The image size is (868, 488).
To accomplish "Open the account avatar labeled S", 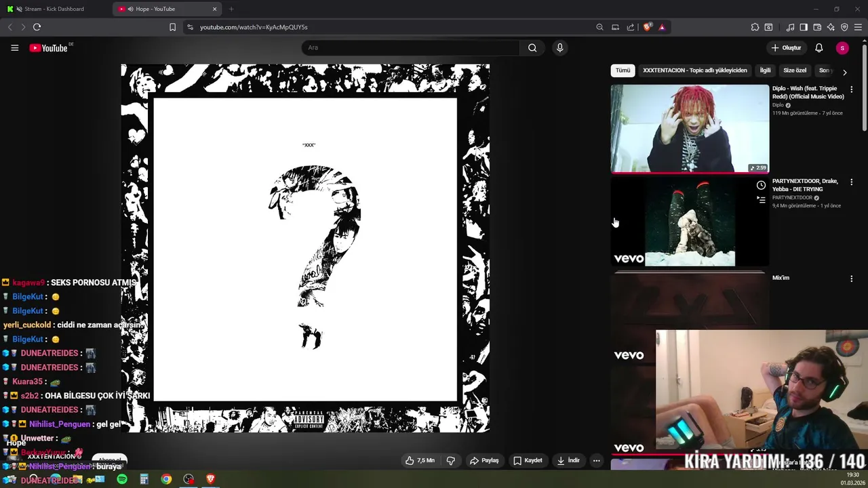I will click(842, 47).
